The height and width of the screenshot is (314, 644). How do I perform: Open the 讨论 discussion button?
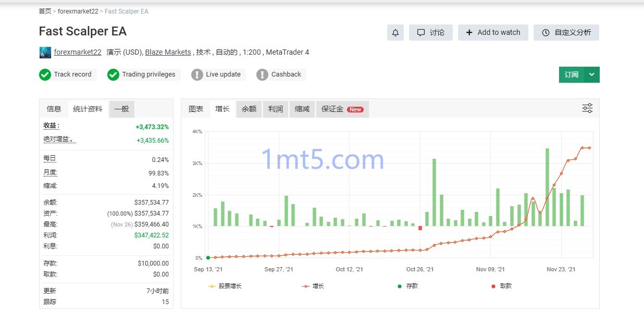pos(430,32)
